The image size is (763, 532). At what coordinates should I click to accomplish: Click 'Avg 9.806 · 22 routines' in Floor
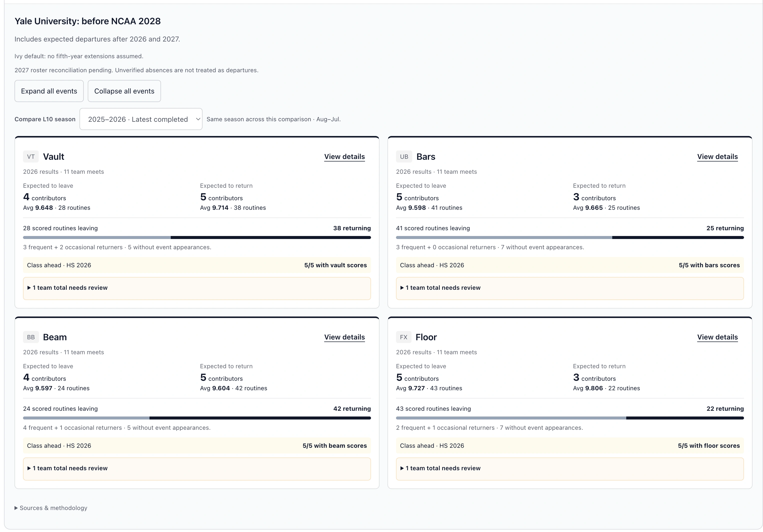click(x=606, y=388)
